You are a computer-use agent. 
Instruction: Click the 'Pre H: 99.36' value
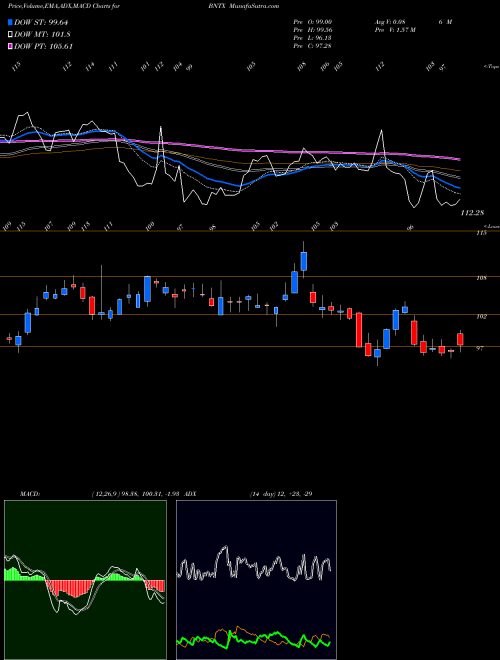311,30
